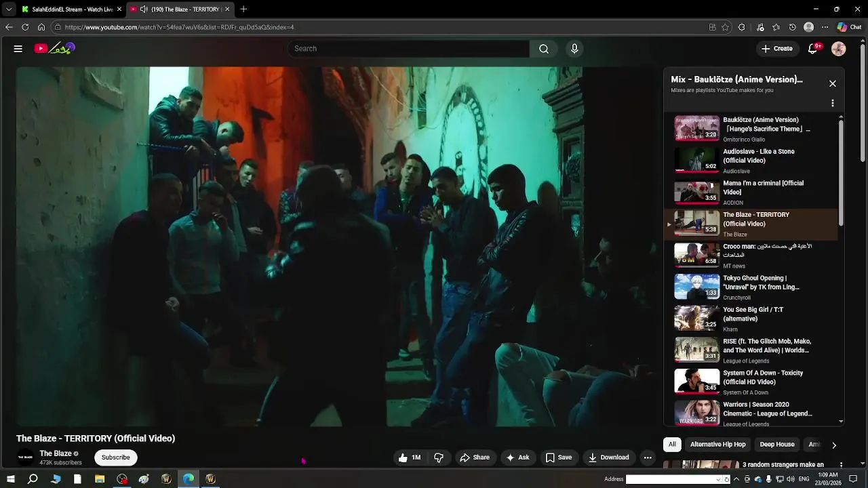
Task: Open YouTube notifications bell
Action: tap(813, 49)
